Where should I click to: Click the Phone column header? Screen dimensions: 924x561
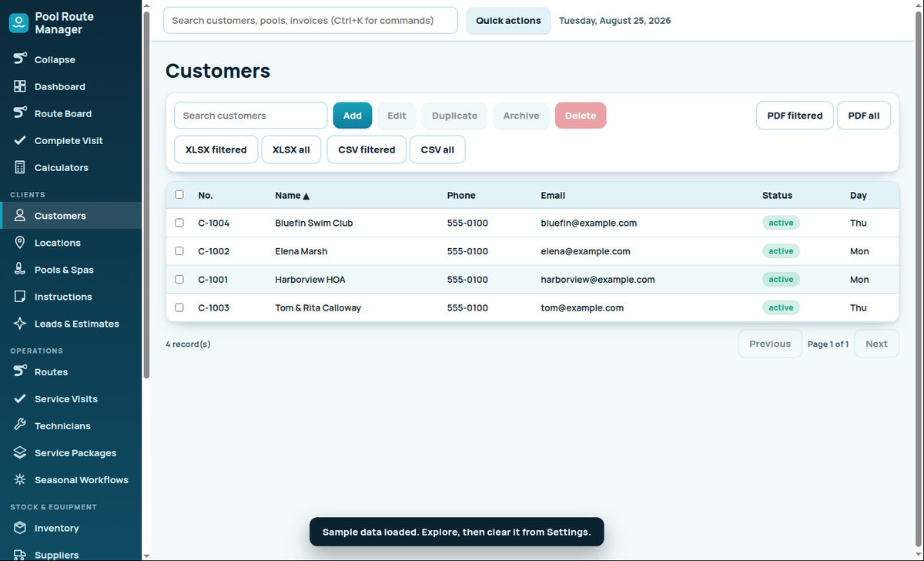point(461,196)
